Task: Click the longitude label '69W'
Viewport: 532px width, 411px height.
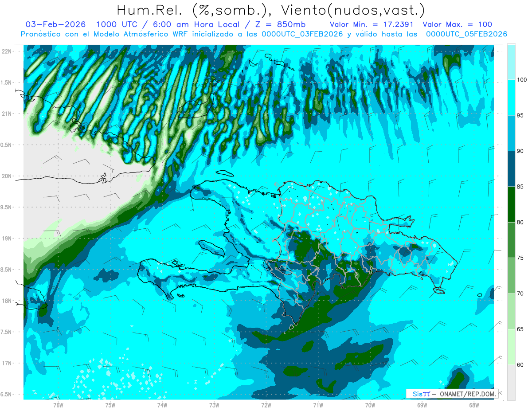Action: pos(422,405)
